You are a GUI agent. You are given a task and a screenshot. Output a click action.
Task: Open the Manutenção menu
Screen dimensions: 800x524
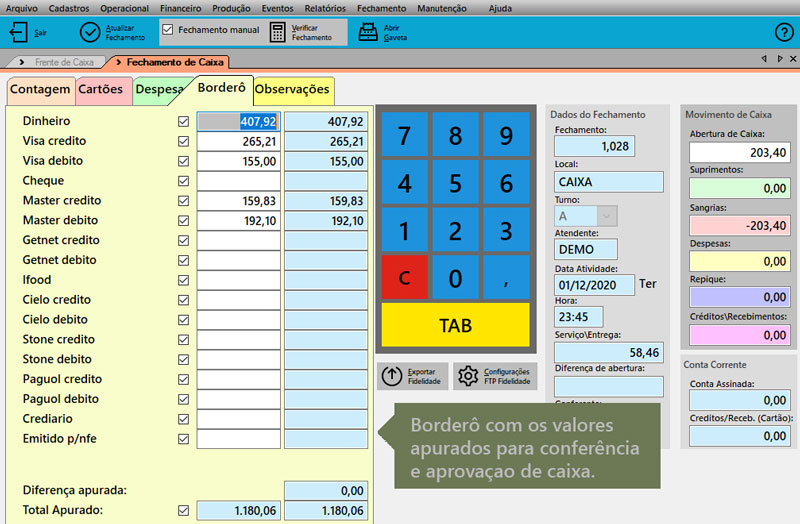pos(442,8)
